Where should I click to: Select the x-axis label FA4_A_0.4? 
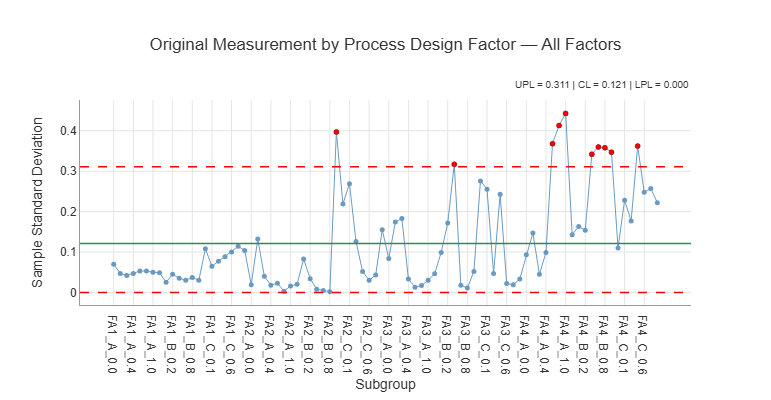point(545,344)
